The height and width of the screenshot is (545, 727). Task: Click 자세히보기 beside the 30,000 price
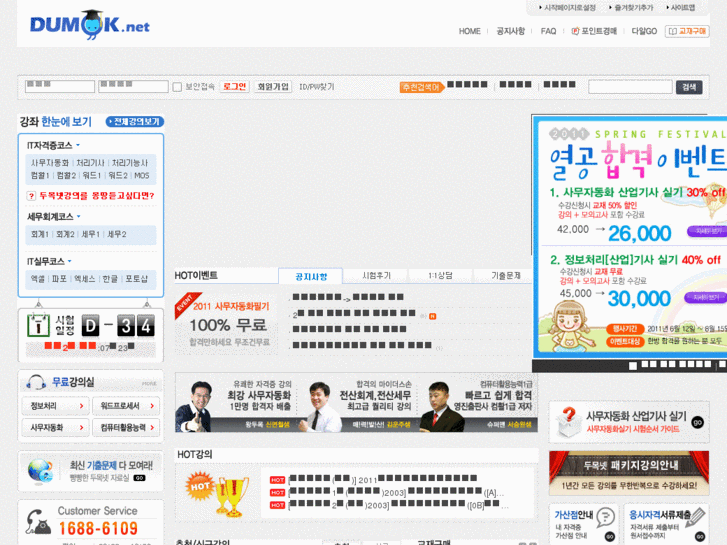pyautogui.click(x=706, y=297)
